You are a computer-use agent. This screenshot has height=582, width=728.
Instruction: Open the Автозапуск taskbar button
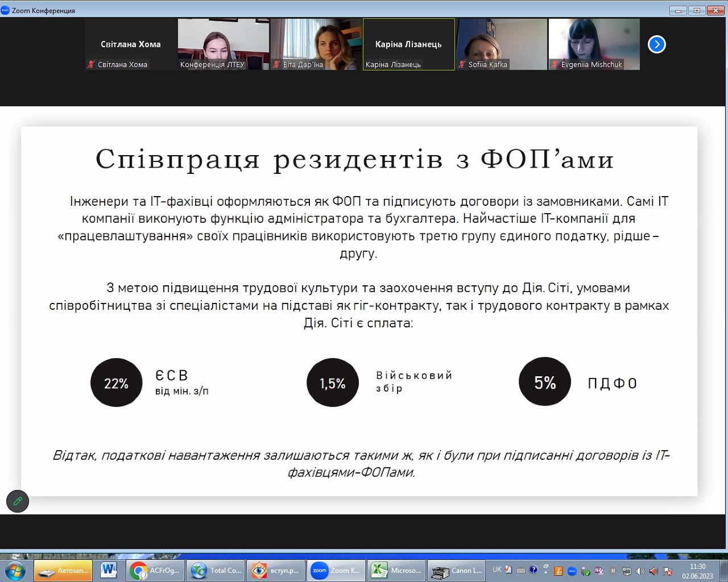[63, 570]
